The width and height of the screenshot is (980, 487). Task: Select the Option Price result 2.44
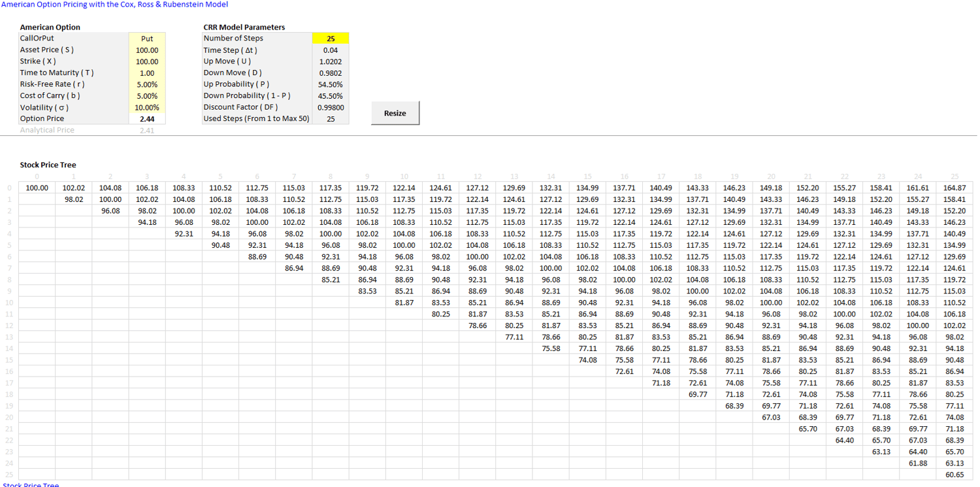coord(147,119)
